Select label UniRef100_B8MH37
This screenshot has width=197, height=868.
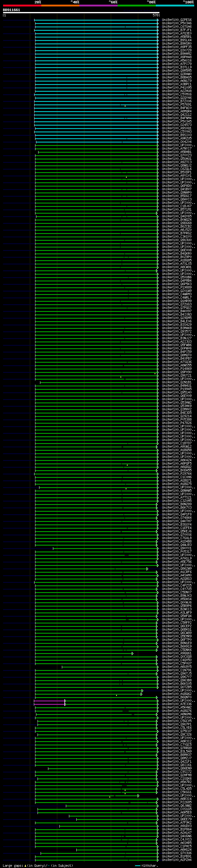point(177,755)
